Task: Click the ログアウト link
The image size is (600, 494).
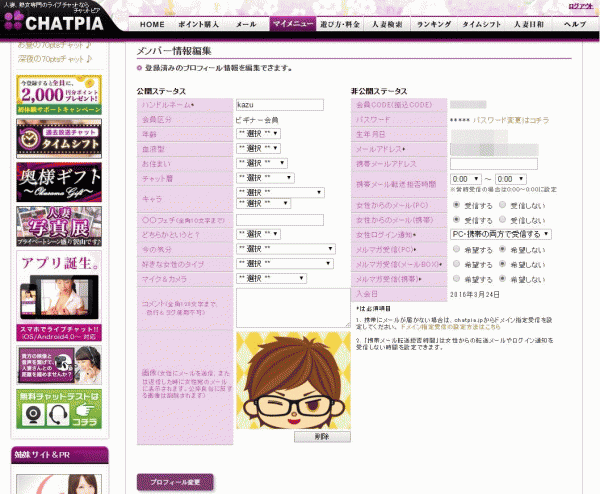Action: click(580, 6)
